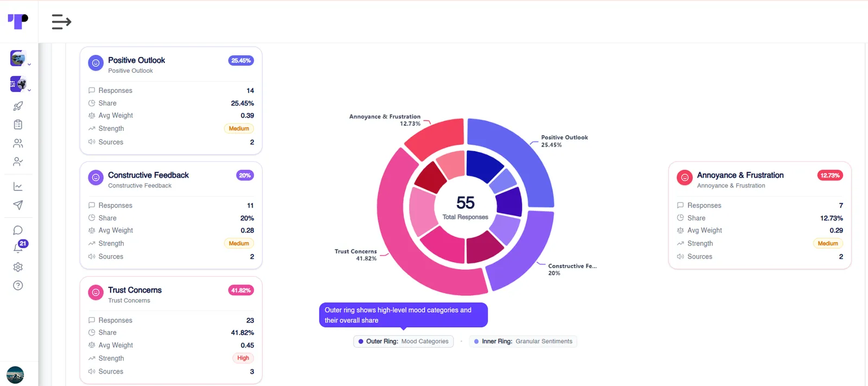Image resolution: width=868 pixels, height=386 pixels.
Task: Click the 55 Total Responses chart center
Action: tap(465, 207)
